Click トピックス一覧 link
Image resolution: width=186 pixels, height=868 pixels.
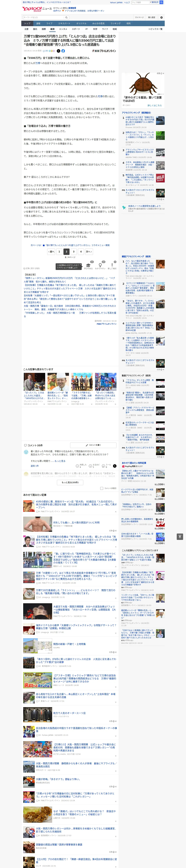click(155, 29)
